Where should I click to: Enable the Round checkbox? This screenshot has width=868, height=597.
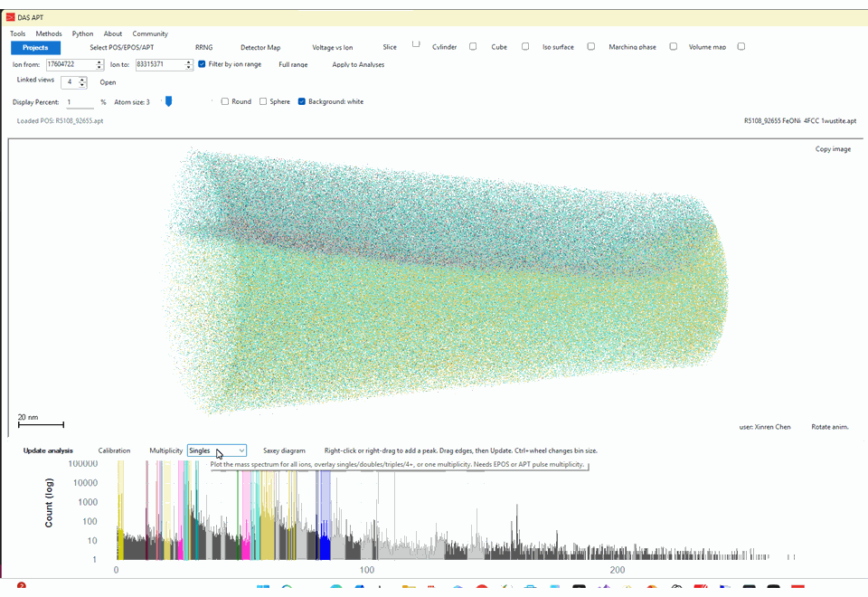225,101
